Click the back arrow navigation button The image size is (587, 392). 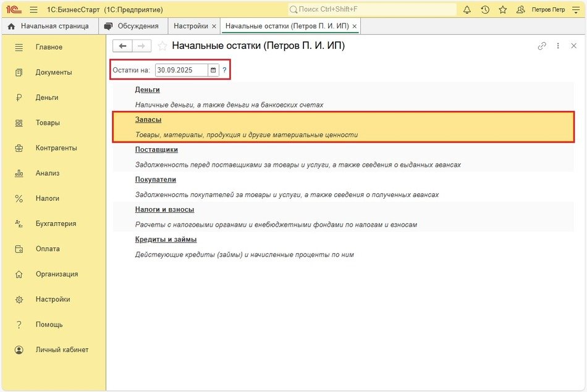(x=122, y=46)
